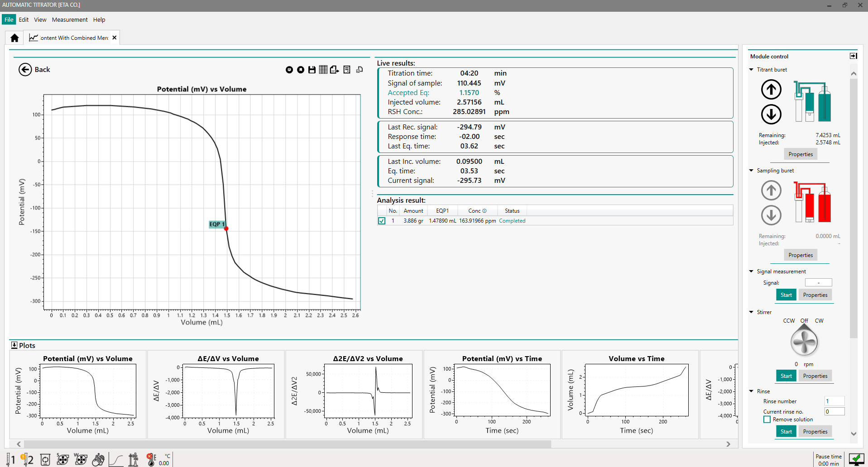This screenshot has height=467, width=868.
Task: Collapse the Signal measurement section
Action: click(752, 272)
